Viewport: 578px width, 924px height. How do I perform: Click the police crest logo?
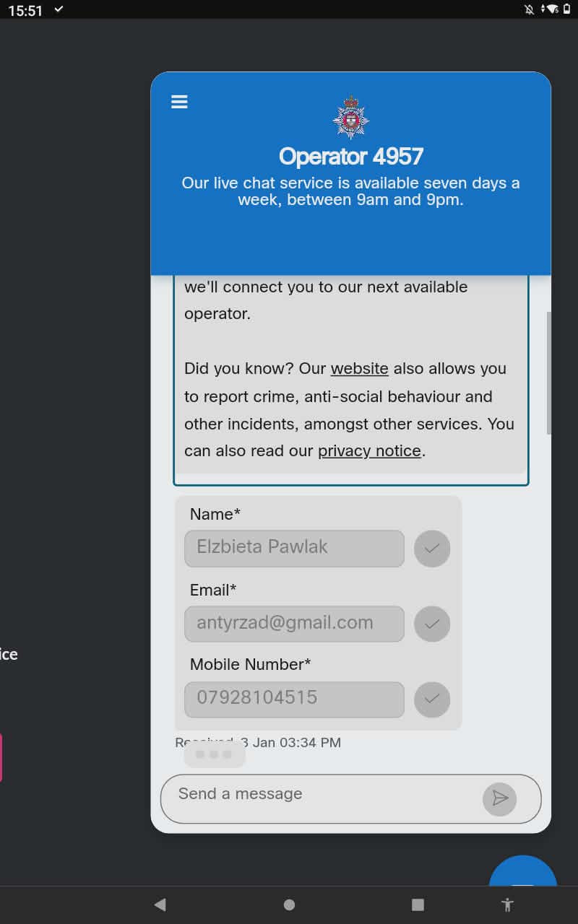[x=351, y=118]
